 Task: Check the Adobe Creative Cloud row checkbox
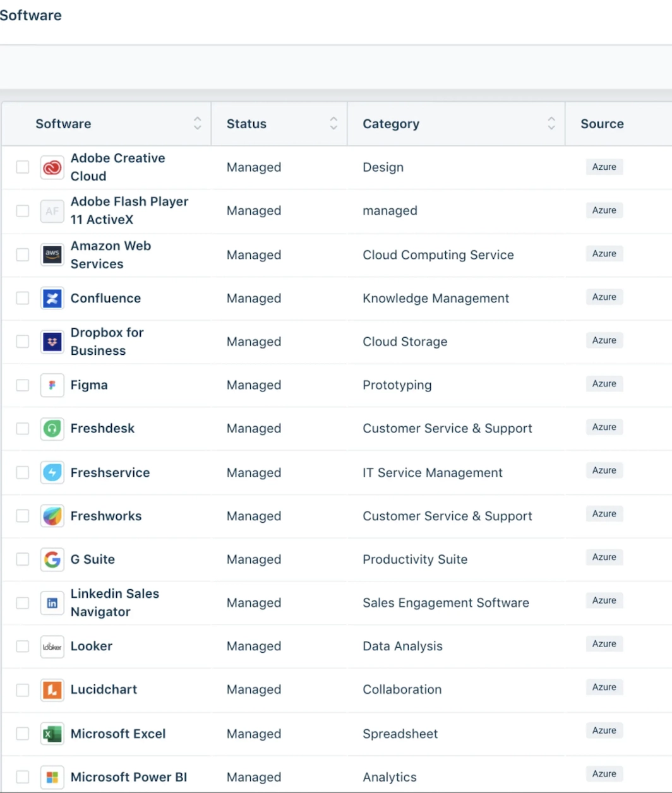tap(23, 167)
